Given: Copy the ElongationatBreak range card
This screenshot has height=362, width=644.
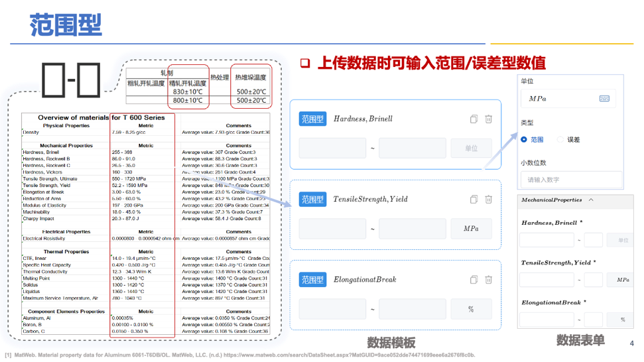Looking at the screenshot, I should [474, 280].
